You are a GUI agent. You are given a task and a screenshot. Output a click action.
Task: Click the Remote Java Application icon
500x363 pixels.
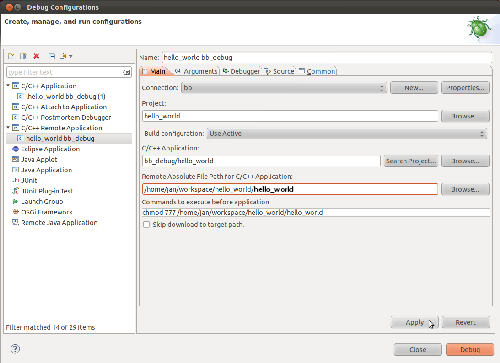16,222
